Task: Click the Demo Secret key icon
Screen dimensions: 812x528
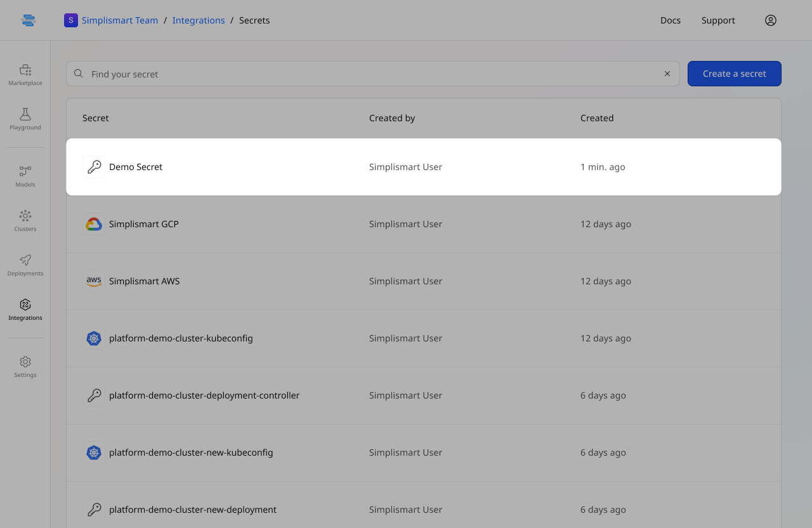Action: [94, 167]
